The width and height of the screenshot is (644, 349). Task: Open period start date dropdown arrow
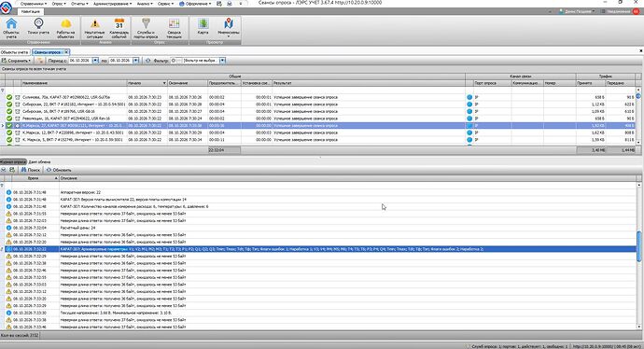pos(95,61)
